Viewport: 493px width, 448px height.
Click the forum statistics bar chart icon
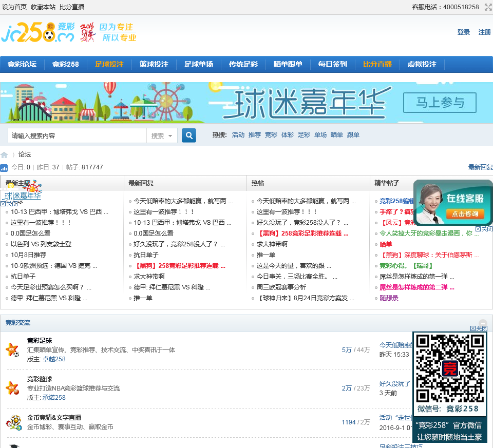[4, 167]
